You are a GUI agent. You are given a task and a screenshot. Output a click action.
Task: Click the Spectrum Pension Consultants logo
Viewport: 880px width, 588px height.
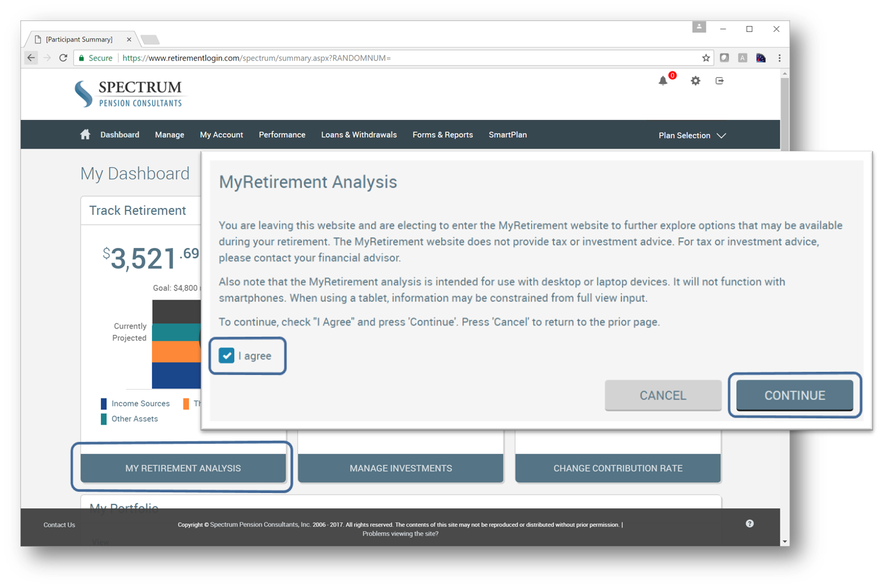(x=129, y=94)
